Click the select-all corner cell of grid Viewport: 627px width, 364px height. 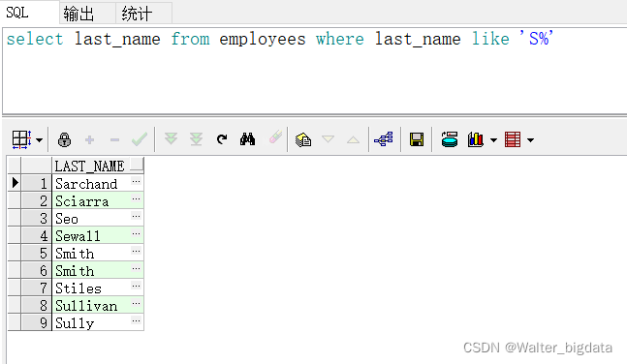(x=15, y=166)
